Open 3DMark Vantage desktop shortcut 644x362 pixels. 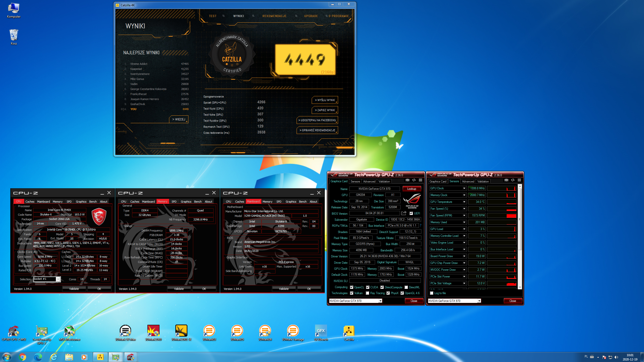point(293,333)
